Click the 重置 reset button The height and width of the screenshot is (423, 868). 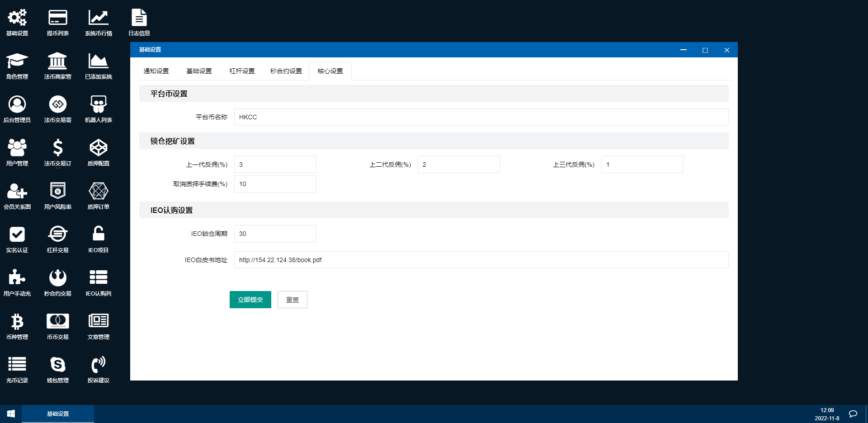pos(292,300)
